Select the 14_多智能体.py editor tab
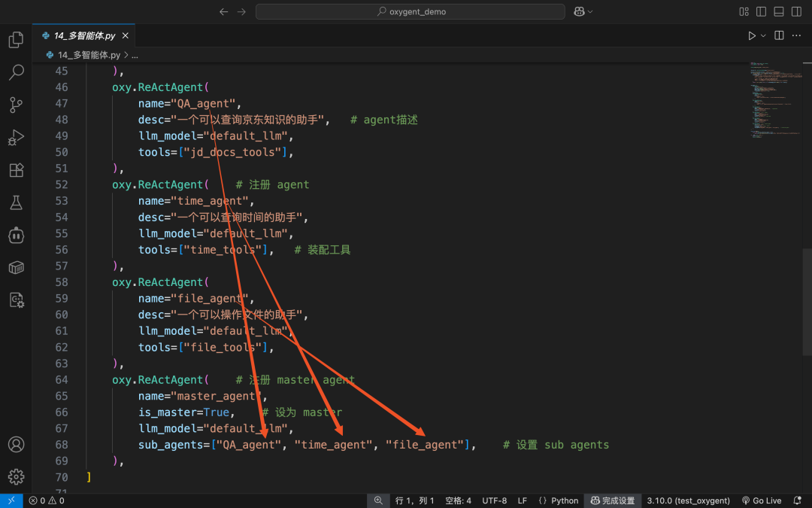Screen dimensions: 812x508 pos(84,35)
